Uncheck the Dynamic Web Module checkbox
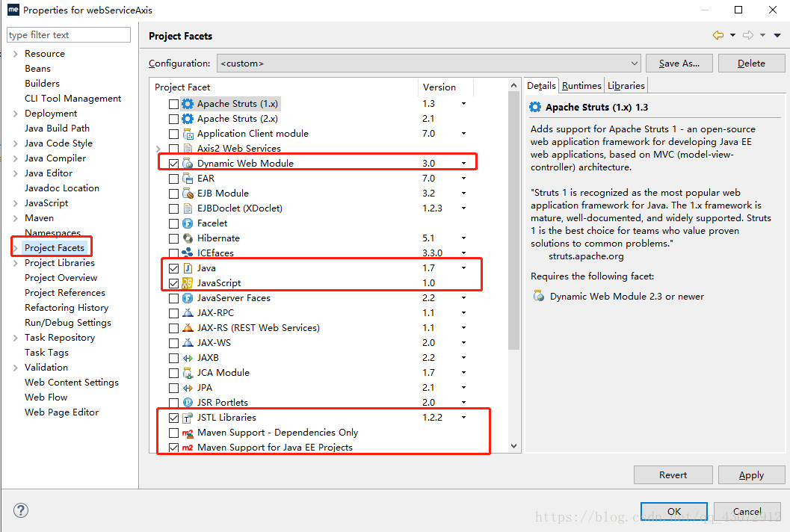The height and width of the screenshot is (532, 790). (x=174, y=164)
